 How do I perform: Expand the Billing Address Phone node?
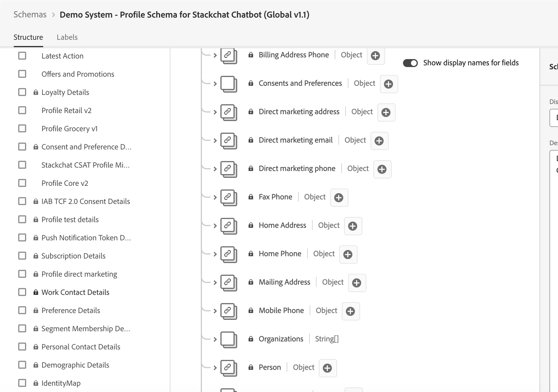pyautogui.click(x=215, y=55)
